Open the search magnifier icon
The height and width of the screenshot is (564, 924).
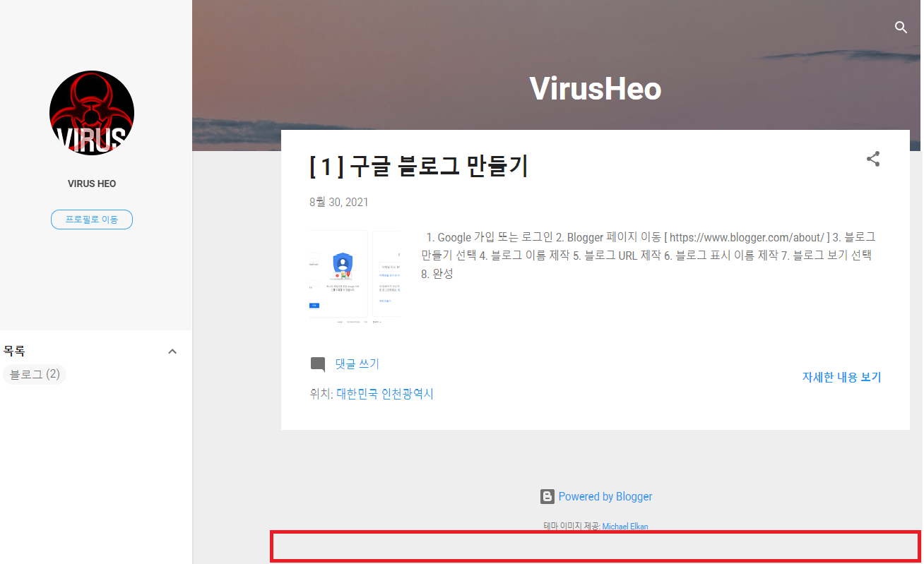(x=901, y=28)
